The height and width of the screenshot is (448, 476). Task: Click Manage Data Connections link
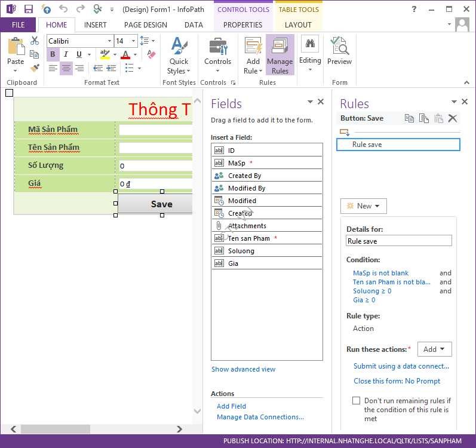[260, 417]
